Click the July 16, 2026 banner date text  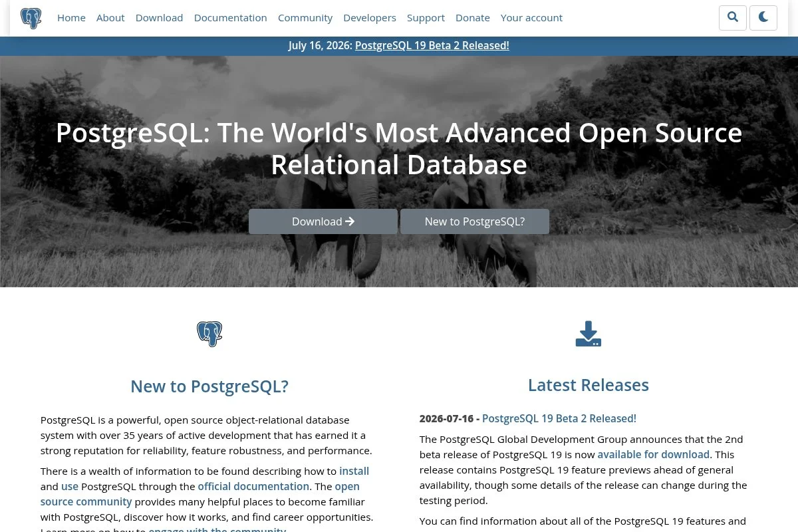(321, 46)
